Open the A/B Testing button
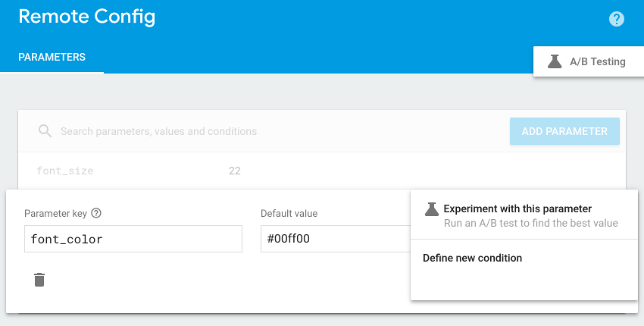The image size is (644, 326). (589, 61)
